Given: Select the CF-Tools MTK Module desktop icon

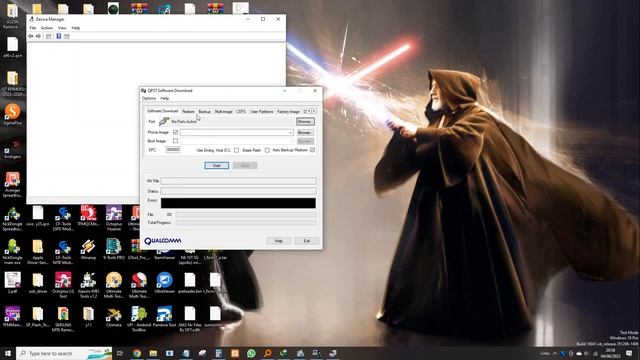Looking at the screenshot, I should [x=63, y=252].
